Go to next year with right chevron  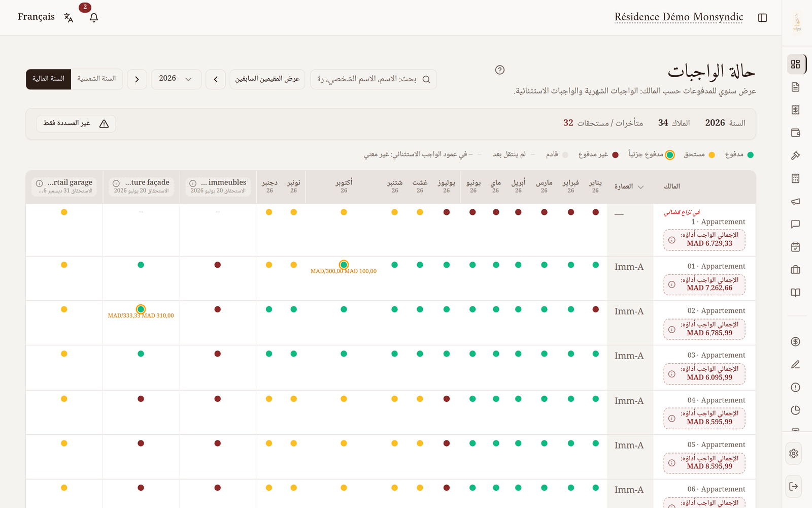137,79
